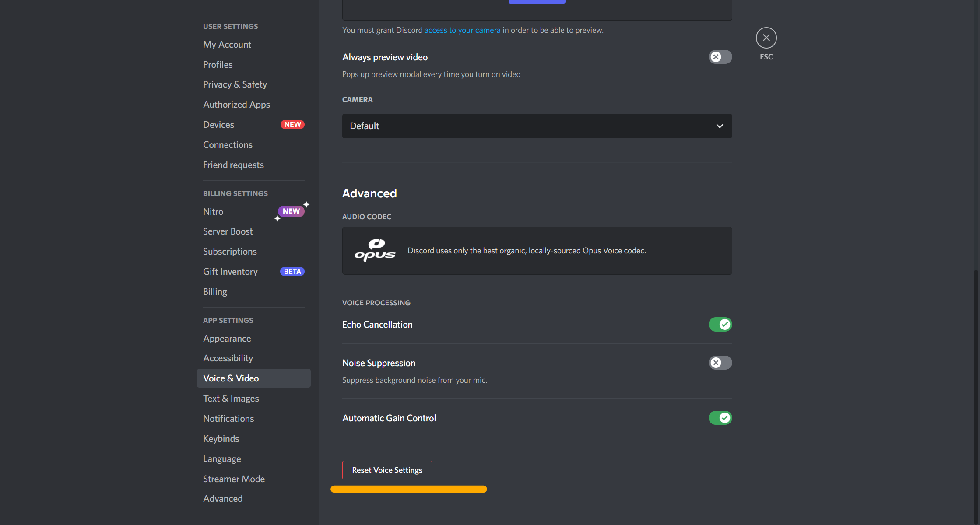Toggle Noise Suppression on or off
Viewport: 980px width, 525px height.
pos(720,362)
